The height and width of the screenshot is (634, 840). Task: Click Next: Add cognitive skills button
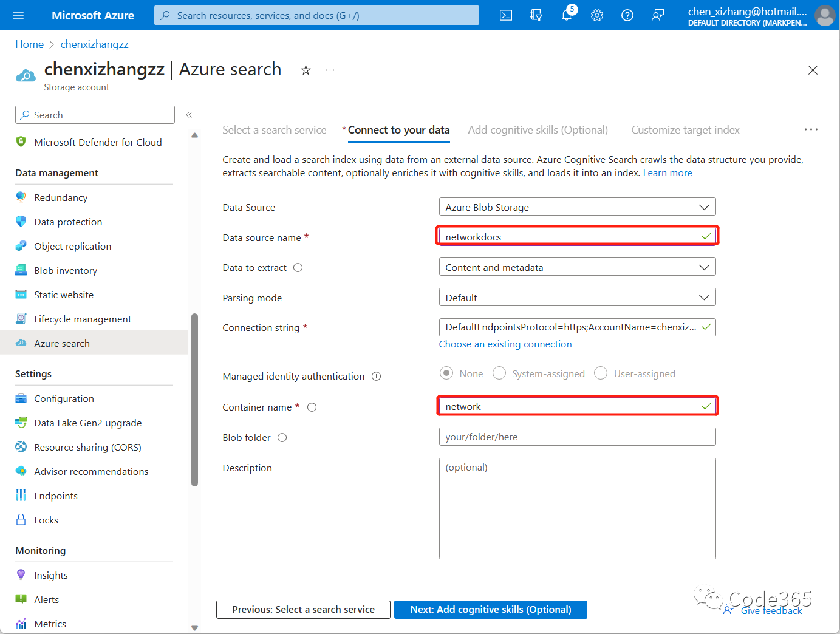coord(490,609)
